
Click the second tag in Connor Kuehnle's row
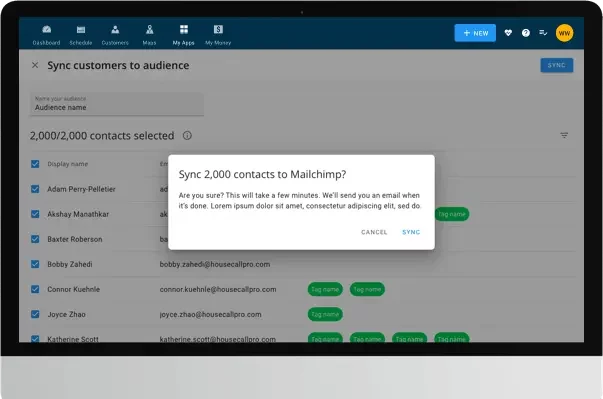pos(367,289)
